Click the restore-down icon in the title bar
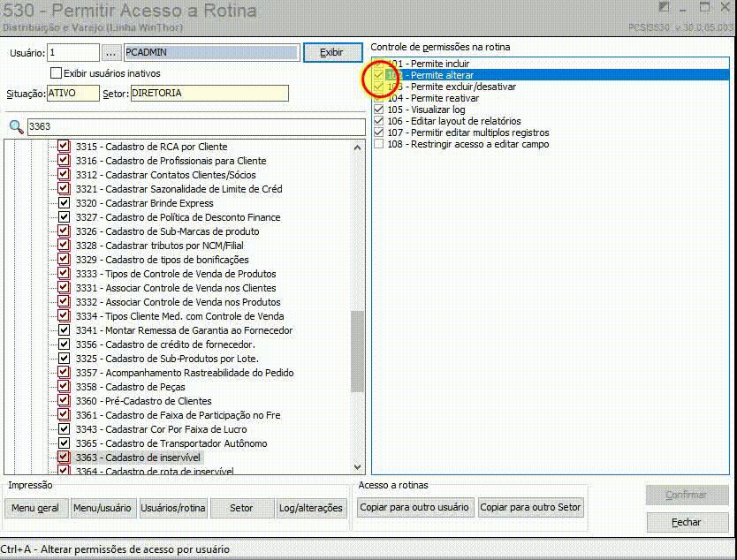737x560 pixels. click(664, 7)
